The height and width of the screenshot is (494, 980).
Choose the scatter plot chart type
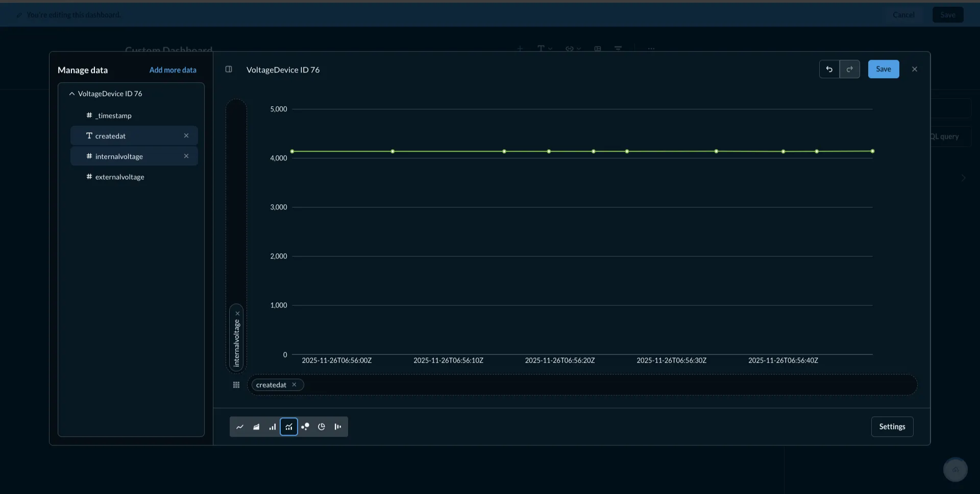pos(305,427)
